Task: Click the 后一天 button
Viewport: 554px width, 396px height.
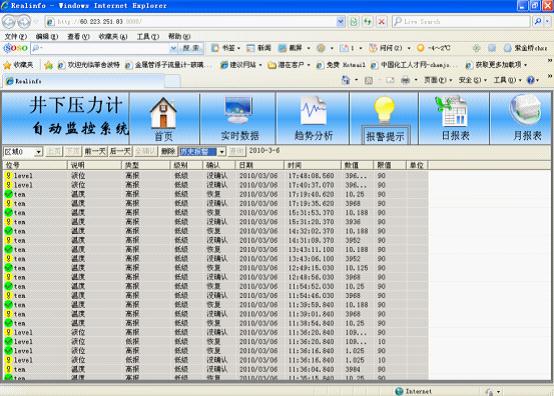Action: [x=120, y=152]
